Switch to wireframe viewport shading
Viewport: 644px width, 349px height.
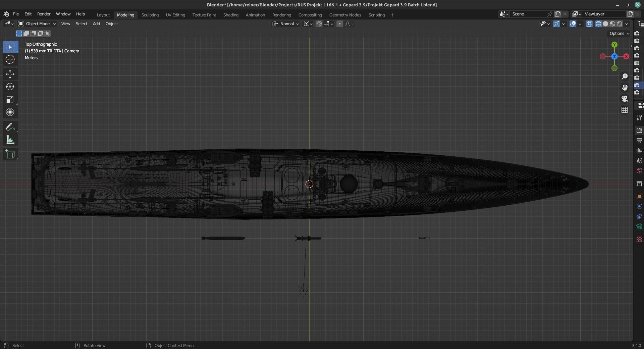598,24
